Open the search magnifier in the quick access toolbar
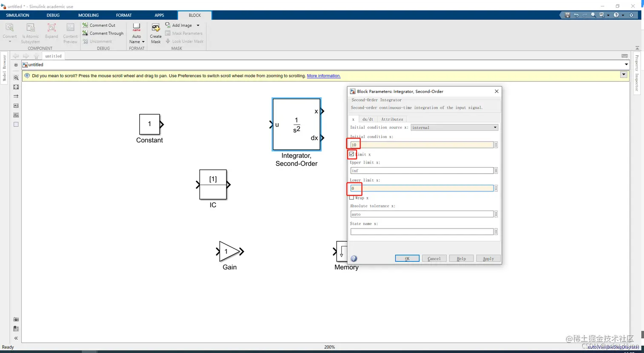Viewport: 644px width, 353px height. click(x=593, y=15)
